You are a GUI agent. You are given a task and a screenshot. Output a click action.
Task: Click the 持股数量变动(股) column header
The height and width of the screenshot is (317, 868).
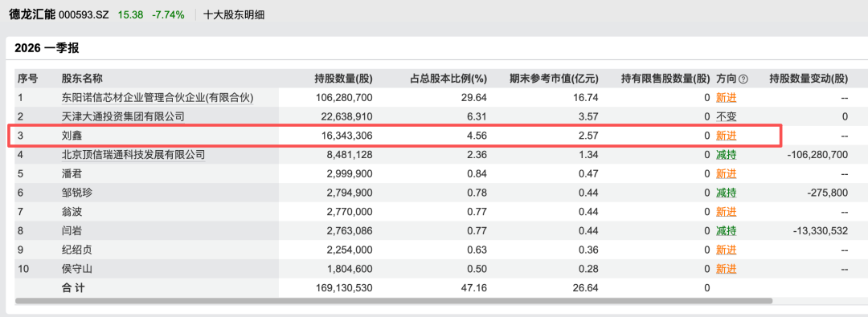click(x=809, y=79)
